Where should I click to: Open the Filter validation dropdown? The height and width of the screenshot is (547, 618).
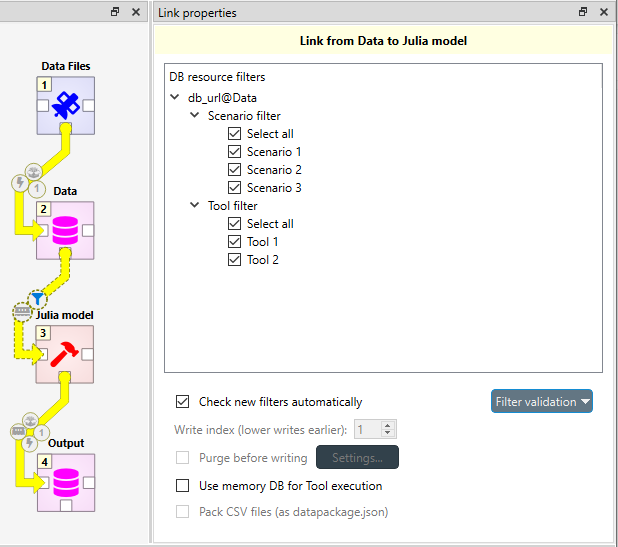542,401
